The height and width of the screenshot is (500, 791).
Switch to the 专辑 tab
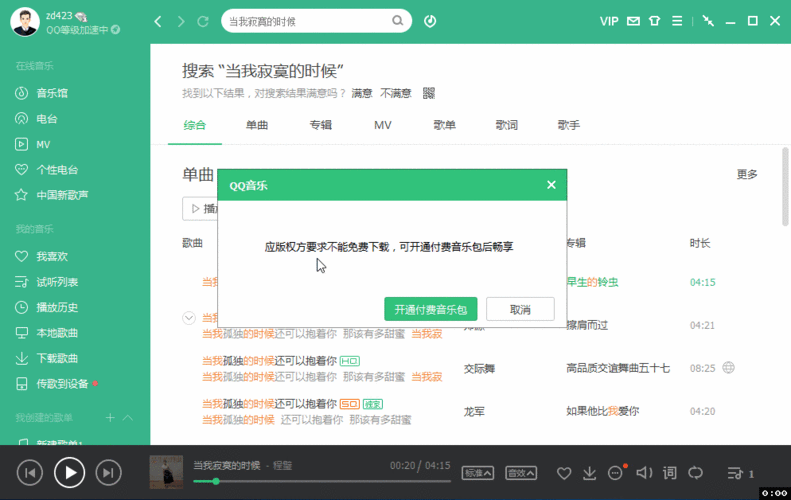[x=320, y=125]
